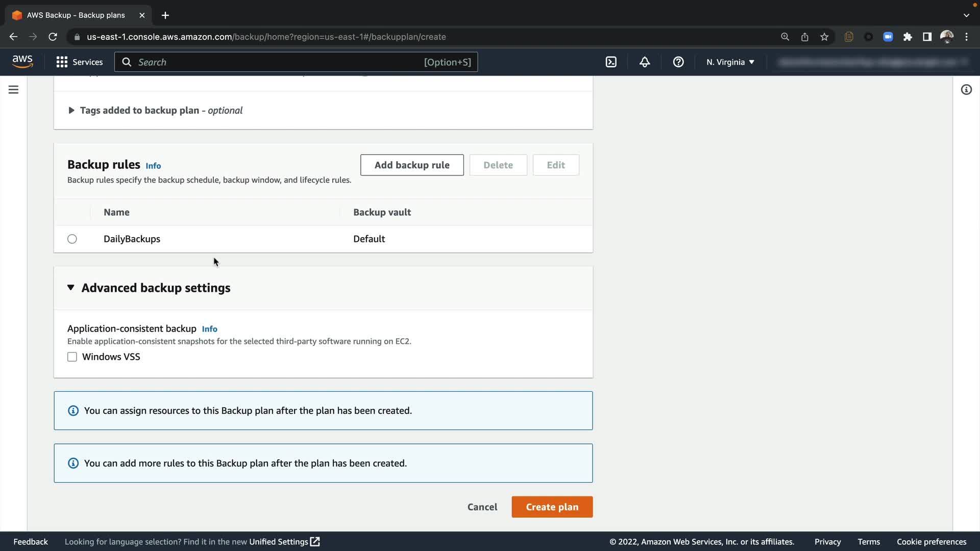Open AWS CloudShell terminal icon
The image size is (980, 551).
[x=611, y=62]
